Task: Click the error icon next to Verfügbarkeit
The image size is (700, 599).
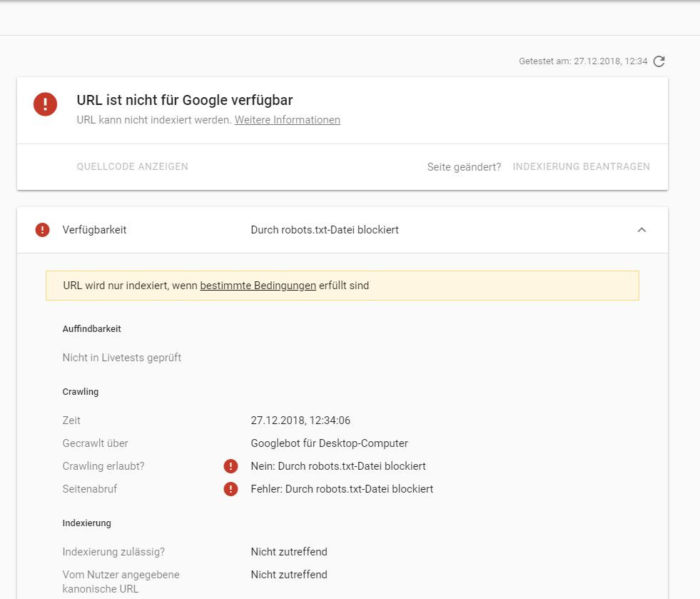Action: point(42,230)
